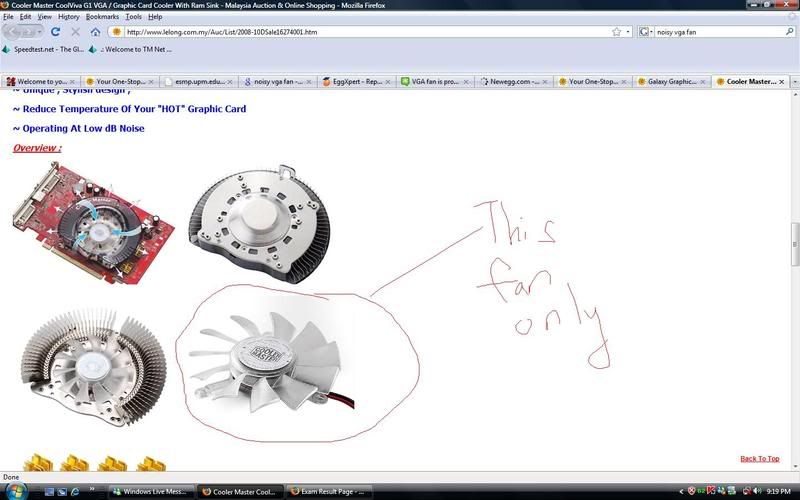Image resolution: width=800 pixels, height=500 pixels.
Task: Reload the current page
Action: pyautogui.click(x=55, y=32)
